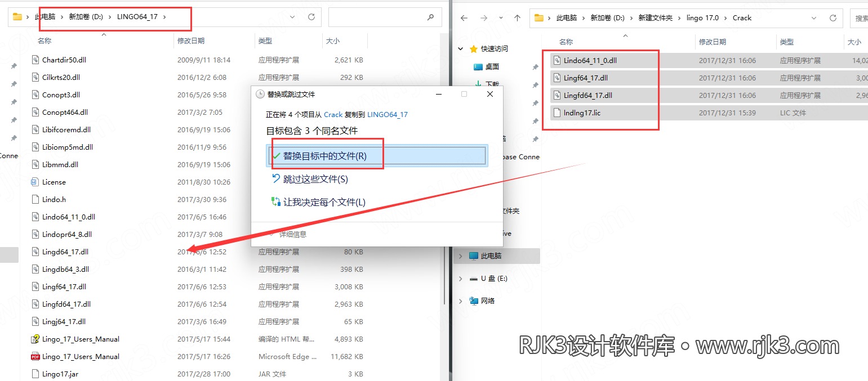Image resolution: width=868 pixels, height=381 pixels.
Task: Open recent locations dropdown in Crack window
Action: pyautogui.click(x=501, y=18)
